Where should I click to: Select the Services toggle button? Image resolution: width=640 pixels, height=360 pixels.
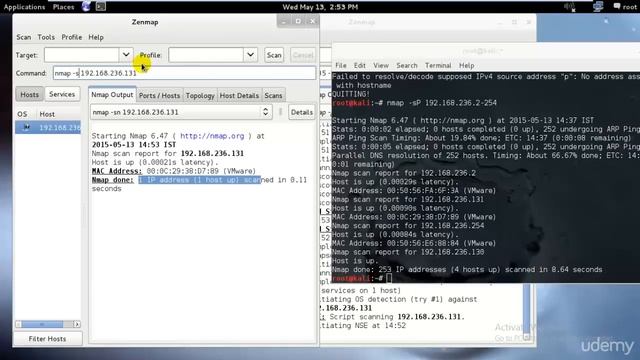[x=62, y=94]
